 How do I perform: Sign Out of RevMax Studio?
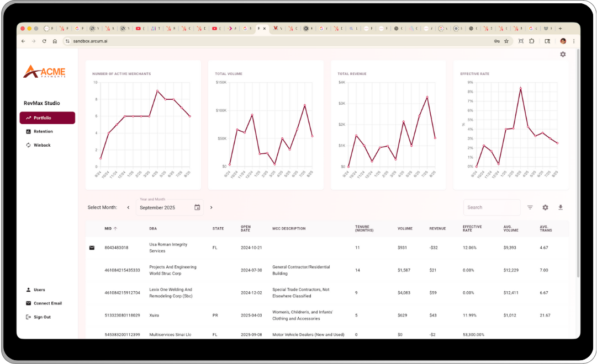coord(42,317)
